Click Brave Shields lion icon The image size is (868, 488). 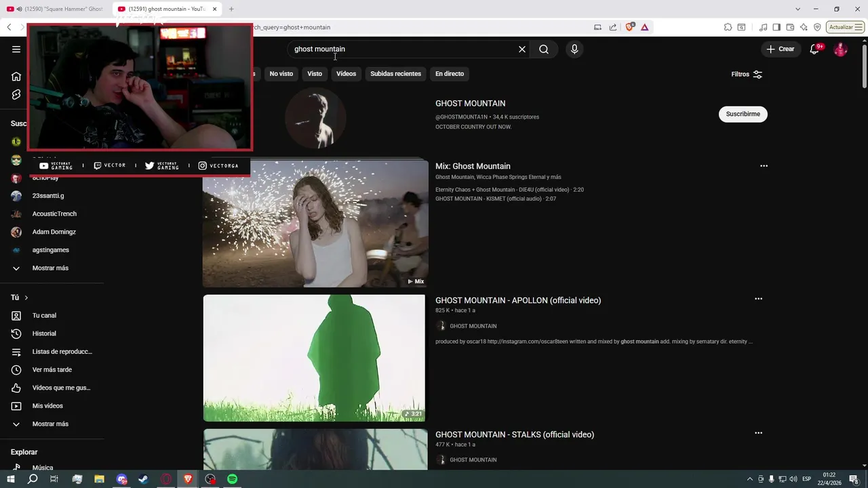coord(630,27)
